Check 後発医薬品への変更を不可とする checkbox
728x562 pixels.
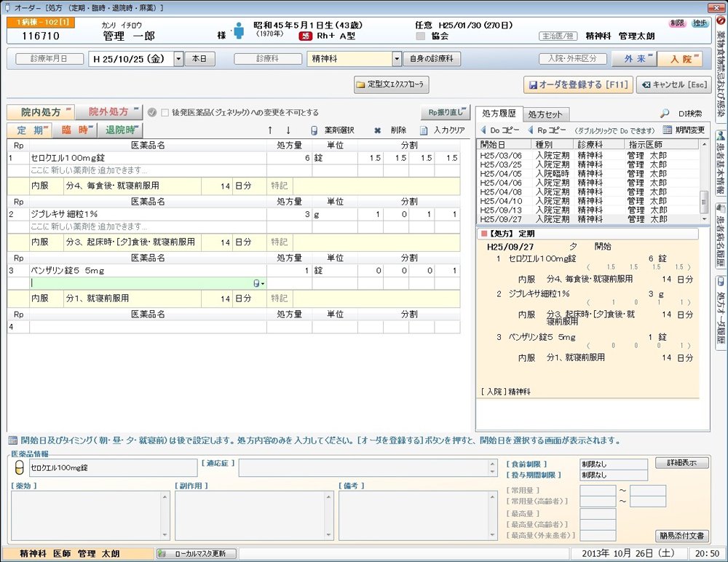click(165, 112)
